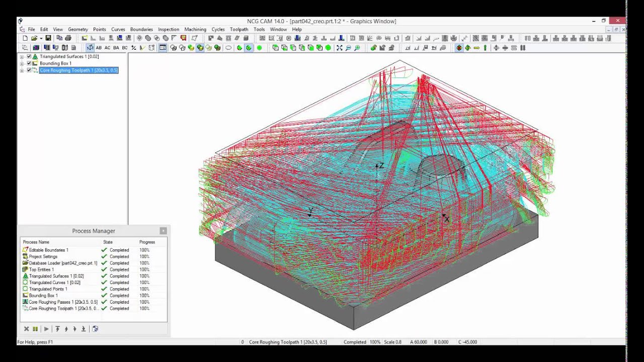Select the AB view toolbar button
Viewport: 644px width, 362px height.
pyautogui.click(x=99, y=48)
